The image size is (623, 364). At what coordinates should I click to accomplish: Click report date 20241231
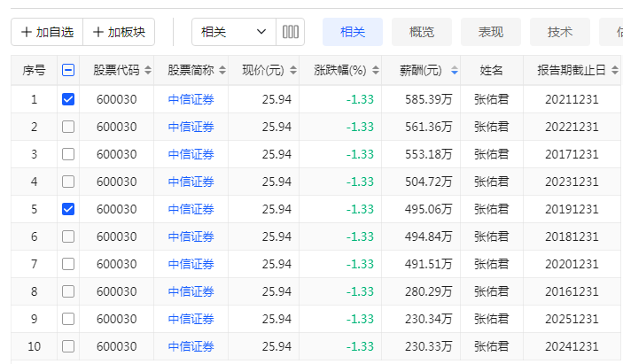pos(572,346)
